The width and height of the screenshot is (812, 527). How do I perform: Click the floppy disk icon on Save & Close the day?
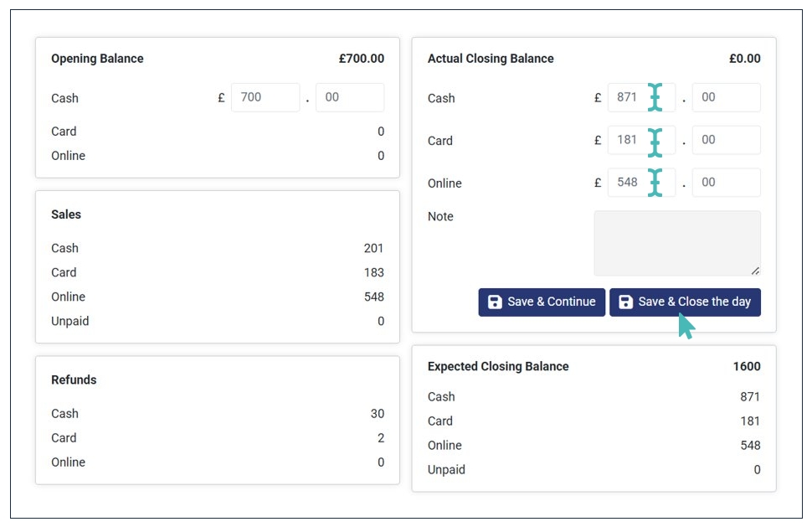(625, 302)
